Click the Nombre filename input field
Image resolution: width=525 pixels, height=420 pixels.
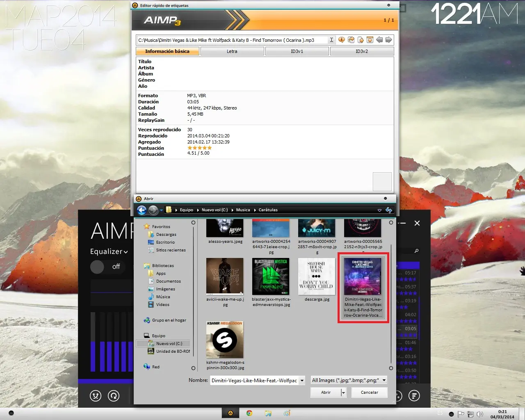pyautogui.click(x=254, y=380)
